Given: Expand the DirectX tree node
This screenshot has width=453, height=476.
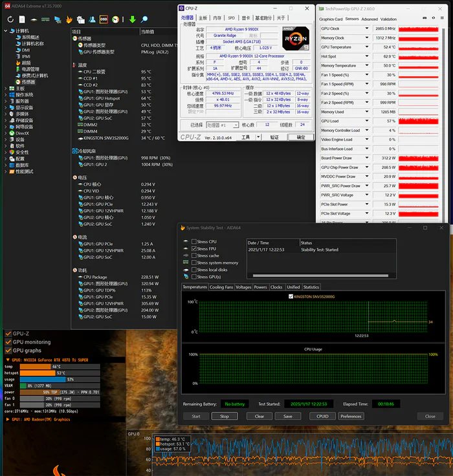Looking at the screenshot, I should [x=6, y=133].
